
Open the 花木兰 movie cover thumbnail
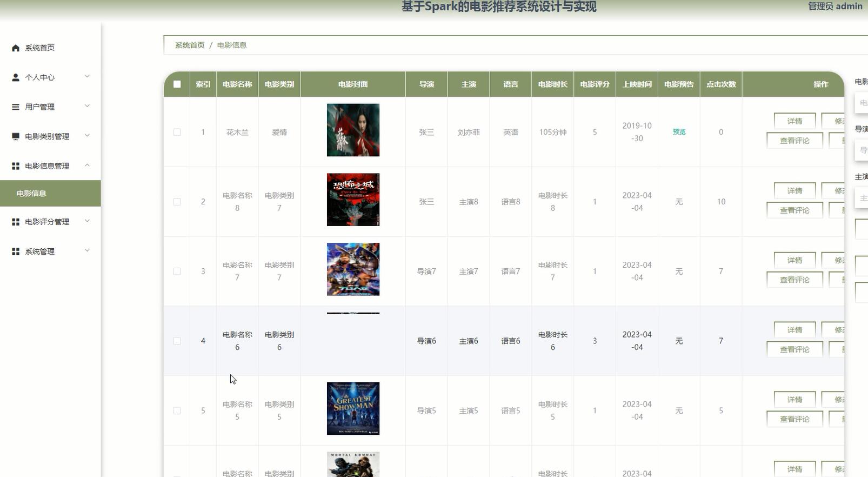[x=353, y=130]
